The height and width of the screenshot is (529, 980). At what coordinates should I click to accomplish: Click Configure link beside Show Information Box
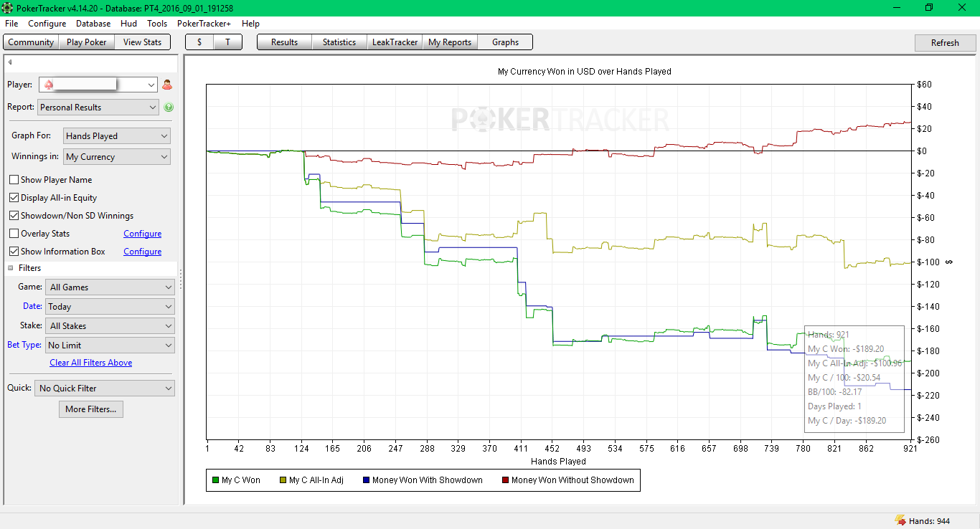click(142, 252)
